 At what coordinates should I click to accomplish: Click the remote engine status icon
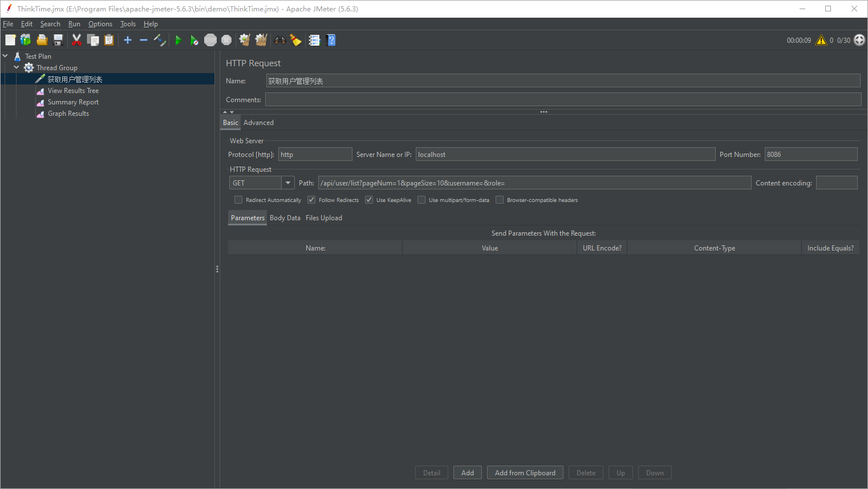(x=859, y=40)
